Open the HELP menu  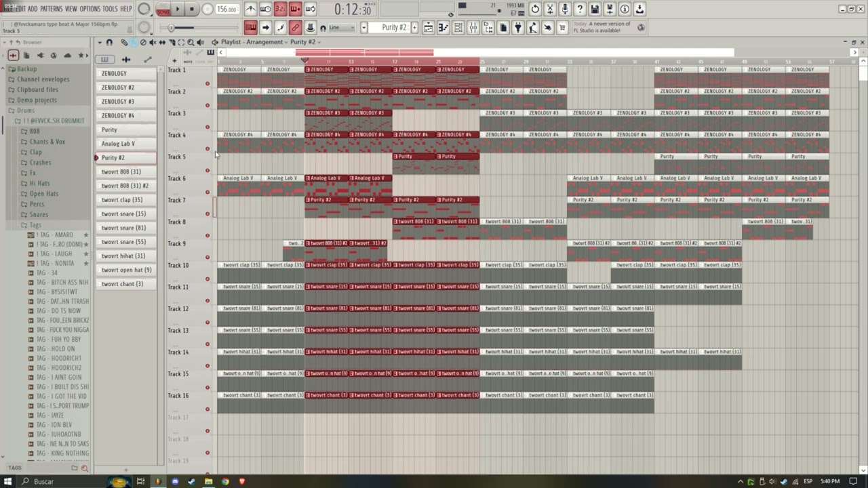[x=126, y=9]
